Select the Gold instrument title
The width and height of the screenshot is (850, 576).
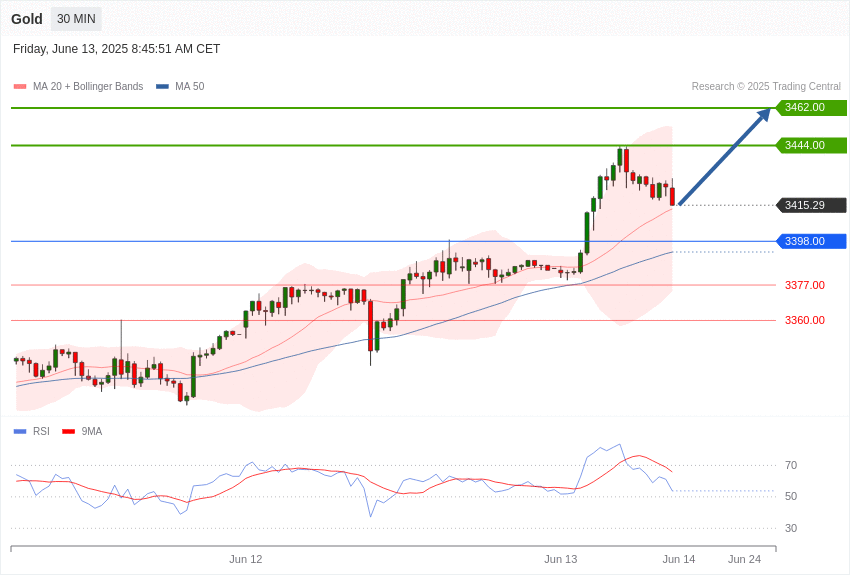(x=27, y=19)
